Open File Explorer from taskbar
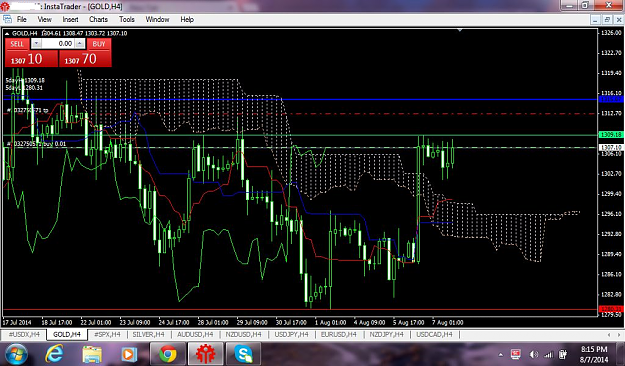The image size is (625, 366). (x=92, y=354)
